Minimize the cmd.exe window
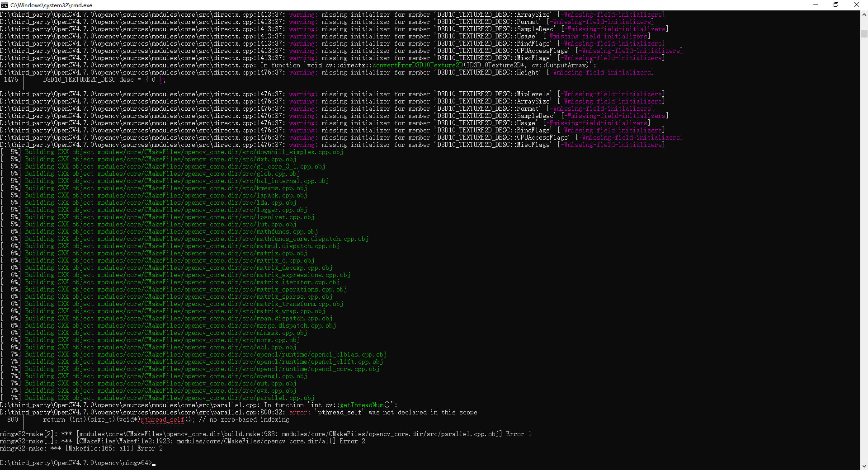The image size is (868, 470). 816,5
